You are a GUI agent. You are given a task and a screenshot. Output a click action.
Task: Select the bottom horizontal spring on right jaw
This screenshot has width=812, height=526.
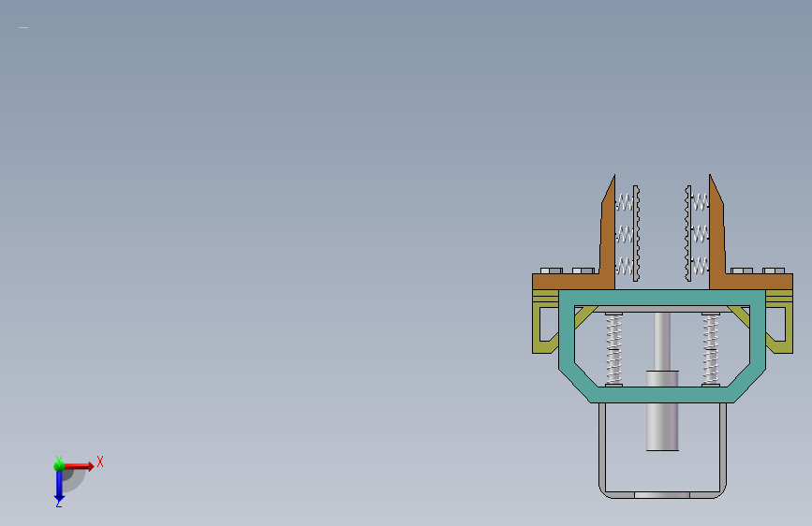[x=701, y=266]
